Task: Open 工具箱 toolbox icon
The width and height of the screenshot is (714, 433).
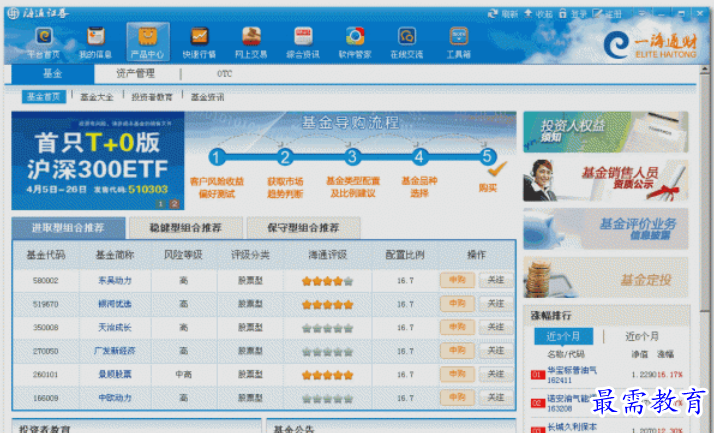Action: coord(459,42)
